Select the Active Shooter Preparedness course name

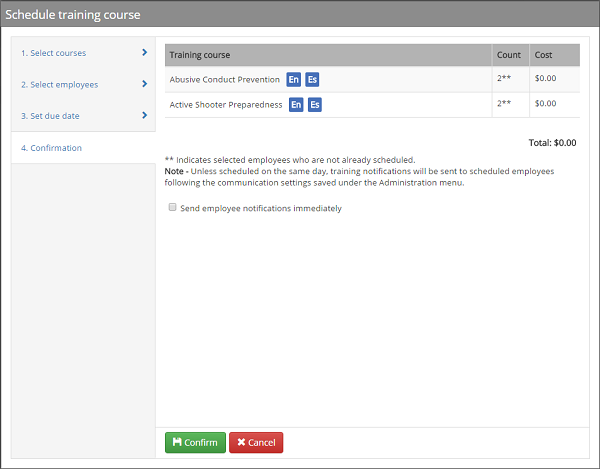(226, 105)
